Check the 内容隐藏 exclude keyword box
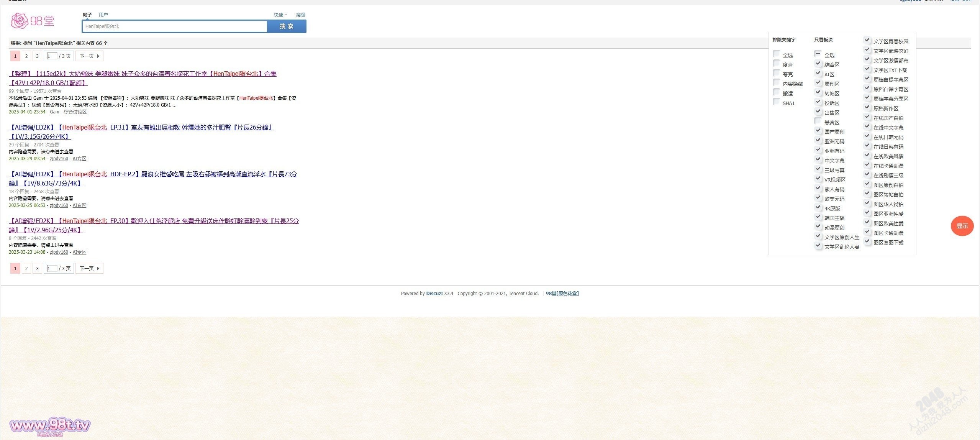This screenshot has width=980, height=440. (777, 82)
